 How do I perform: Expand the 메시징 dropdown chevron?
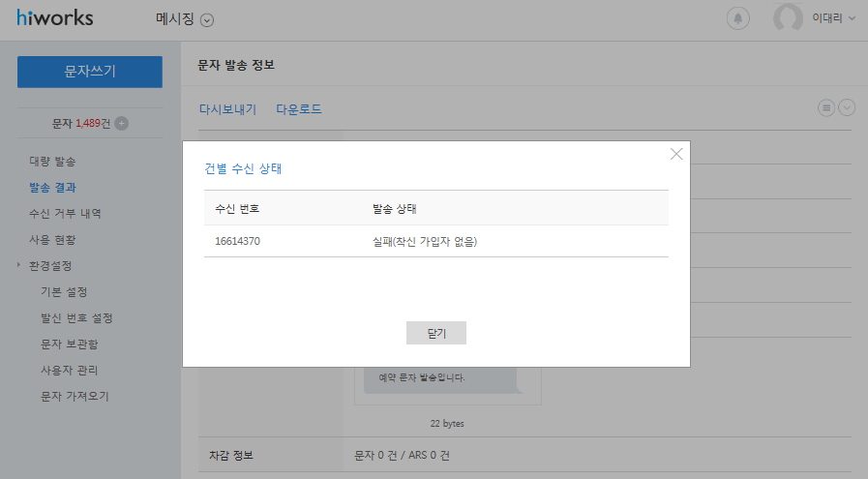(207, 20)
